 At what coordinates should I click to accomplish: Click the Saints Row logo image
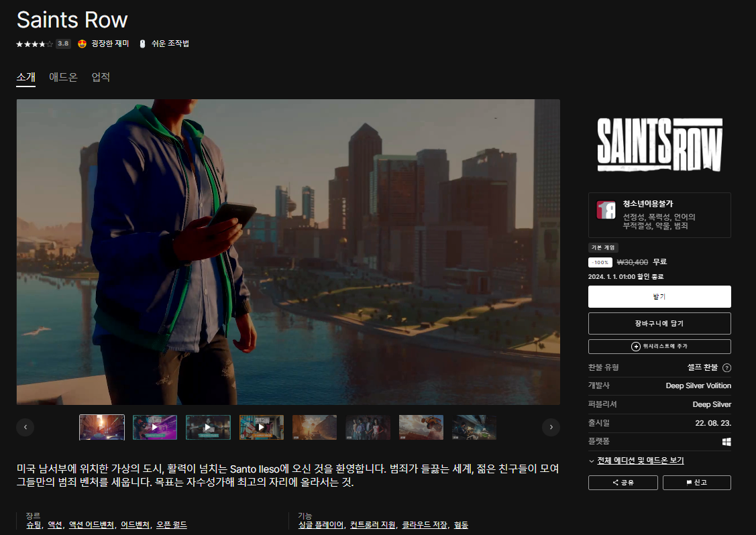(659, 145)
